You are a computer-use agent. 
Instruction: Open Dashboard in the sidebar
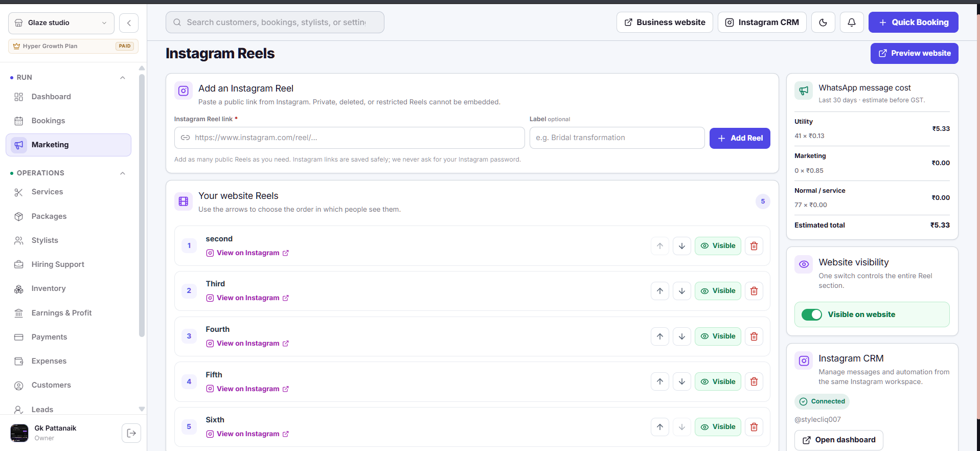(x=69, y=97)
